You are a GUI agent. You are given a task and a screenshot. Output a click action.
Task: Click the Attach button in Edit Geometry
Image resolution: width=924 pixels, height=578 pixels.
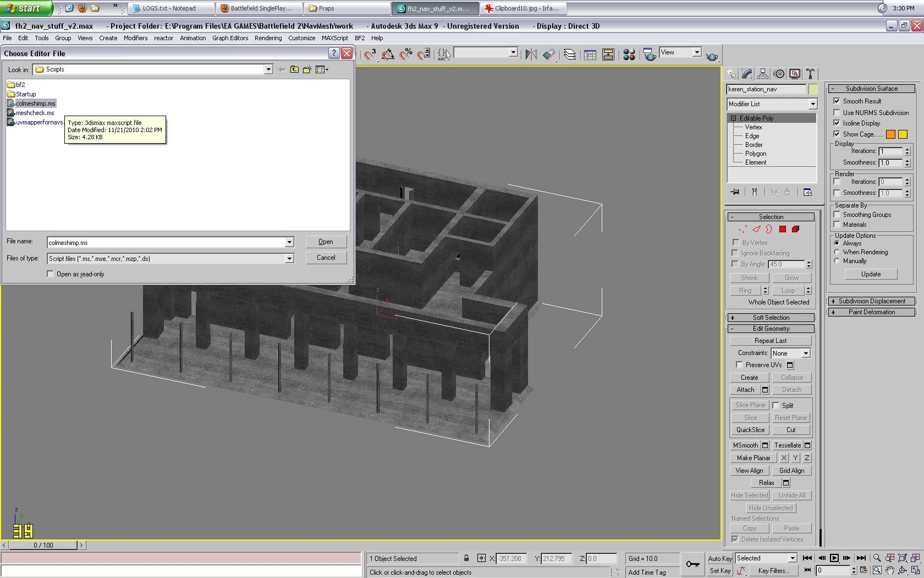(745, 390)
